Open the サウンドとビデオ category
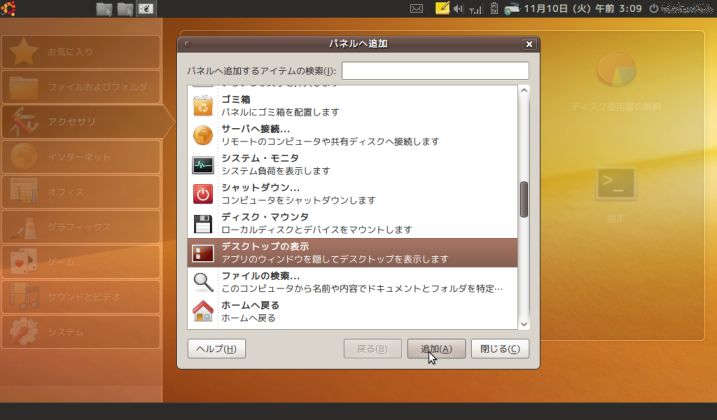Viewport: 717px width, 420px height. coord(81,296)
